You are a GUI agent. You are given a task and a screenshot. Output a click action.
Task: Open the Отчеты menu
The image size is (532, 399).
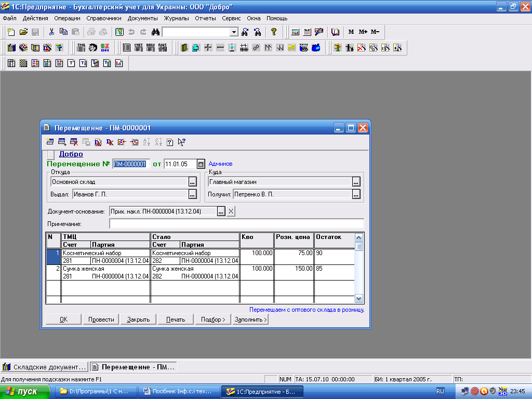coord(205,18)
